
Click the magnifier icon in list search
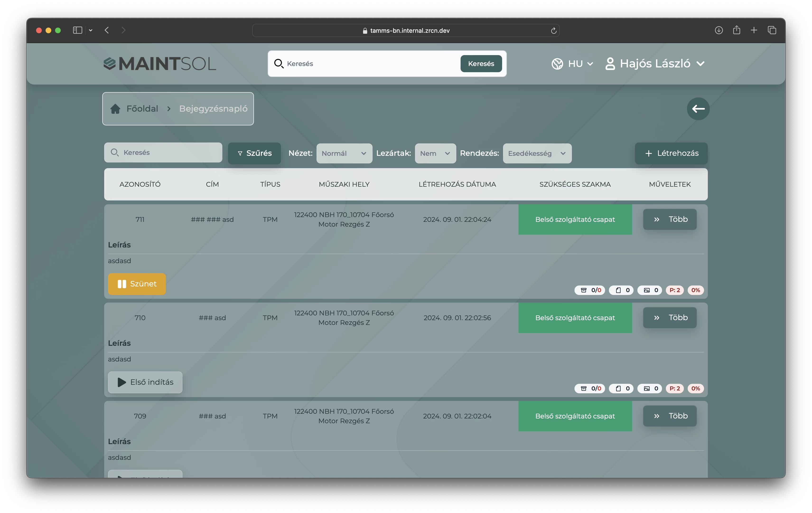pos(115,152)
